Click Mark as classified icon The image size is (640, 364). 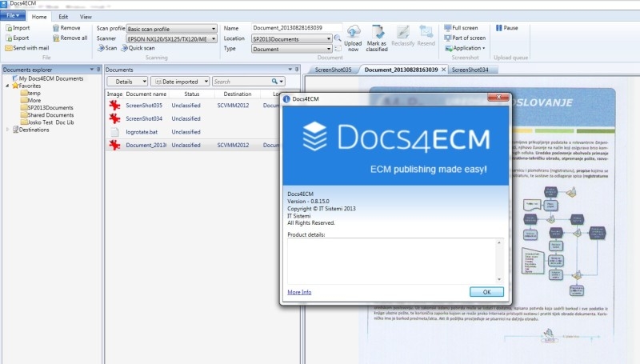tap(377, 32)
